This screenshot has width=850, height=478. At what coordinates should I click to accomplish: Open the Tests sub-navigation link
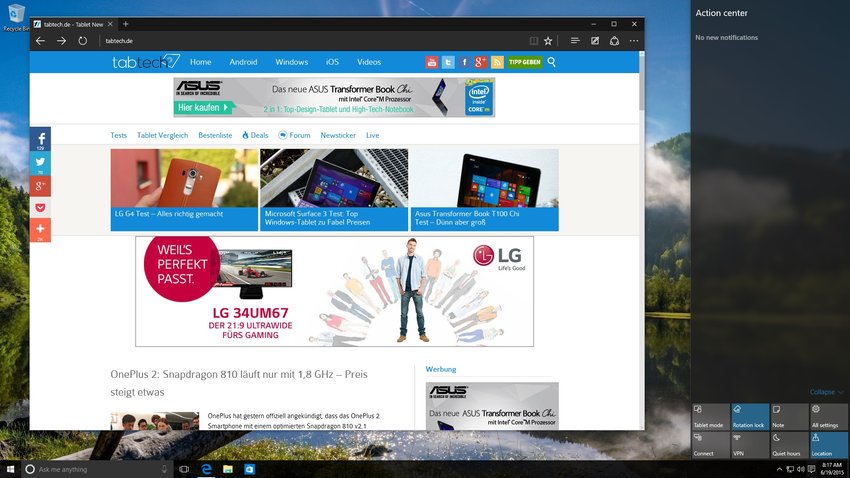click(119, 135)
